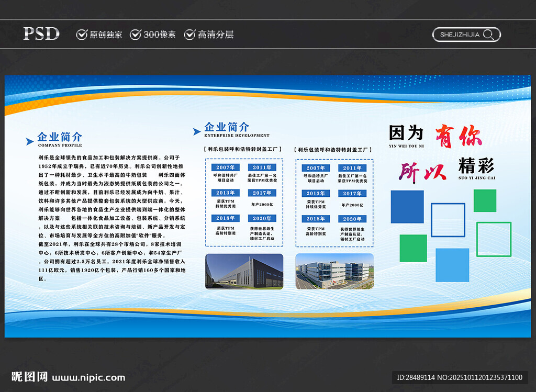Toggle the 300像素 checkmark

point(136,34)
